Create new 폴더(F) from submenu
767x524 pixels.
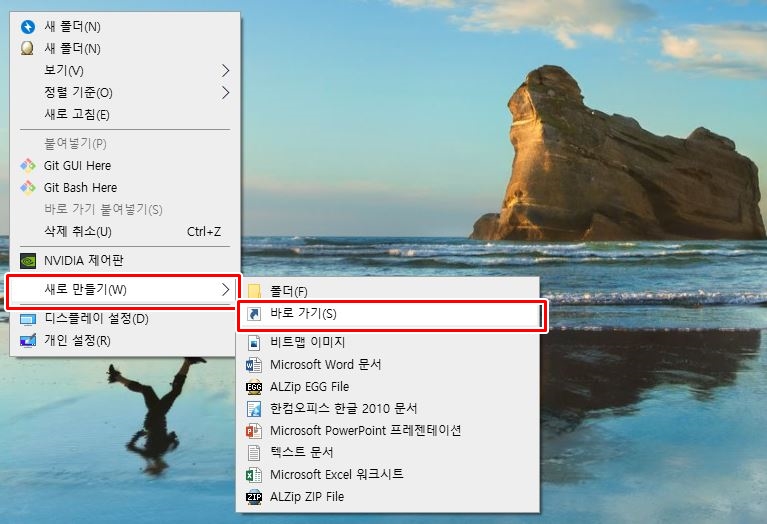click(x=388, y=292)
